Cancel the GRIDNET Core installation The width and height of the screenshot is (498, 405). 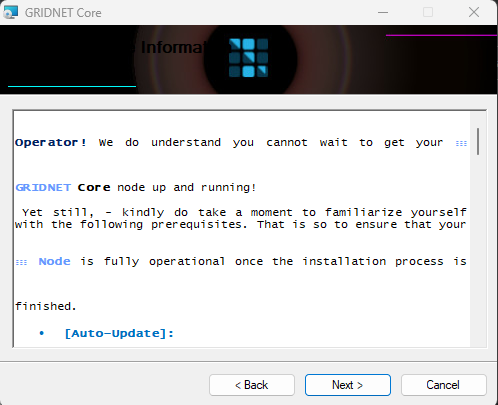[444, 385]
